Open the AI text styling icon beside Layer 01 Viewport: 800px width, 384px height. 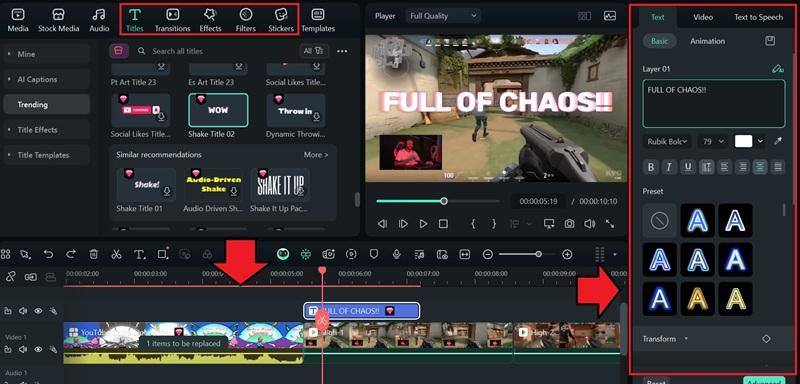pyautogui.click(x=777, y=68)
